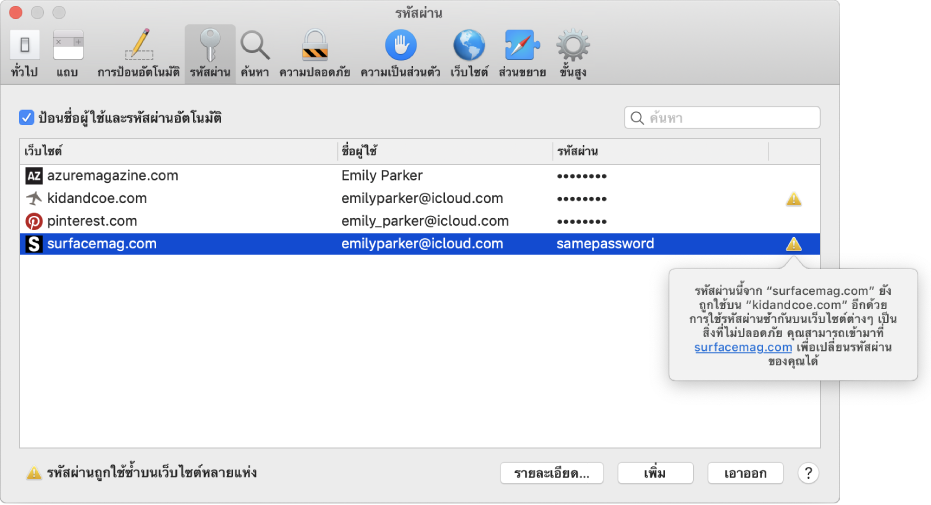The width and height of the screenshot is (931, 505).
Task: Click the reused-password warning icon at bottom
Action: 34,473
